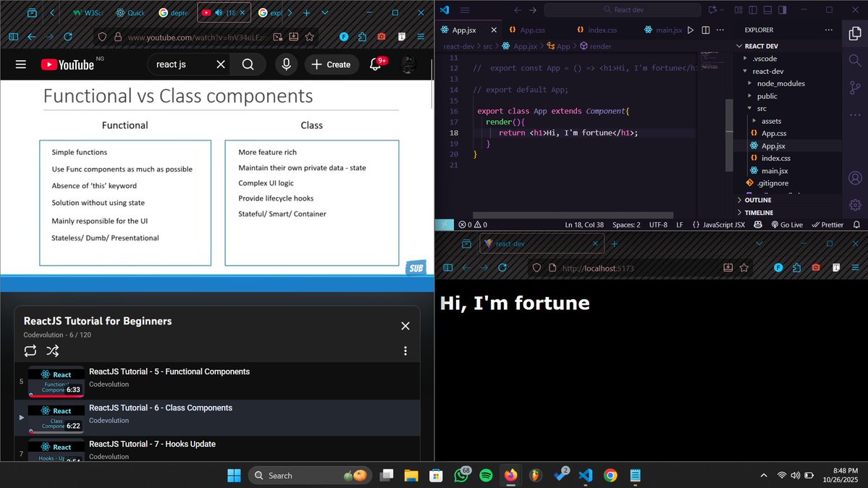Open the YouTube guide hamburger menu

coord(20,65)
